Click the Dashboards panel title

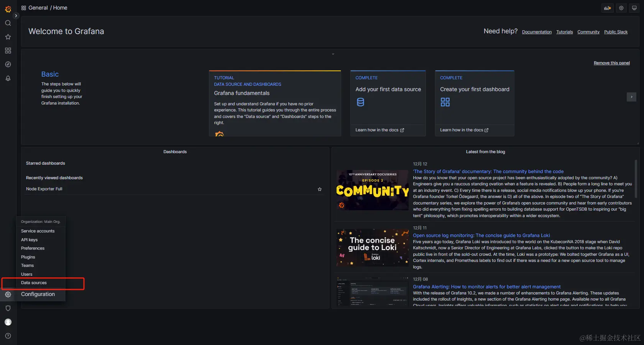(175, 152)
